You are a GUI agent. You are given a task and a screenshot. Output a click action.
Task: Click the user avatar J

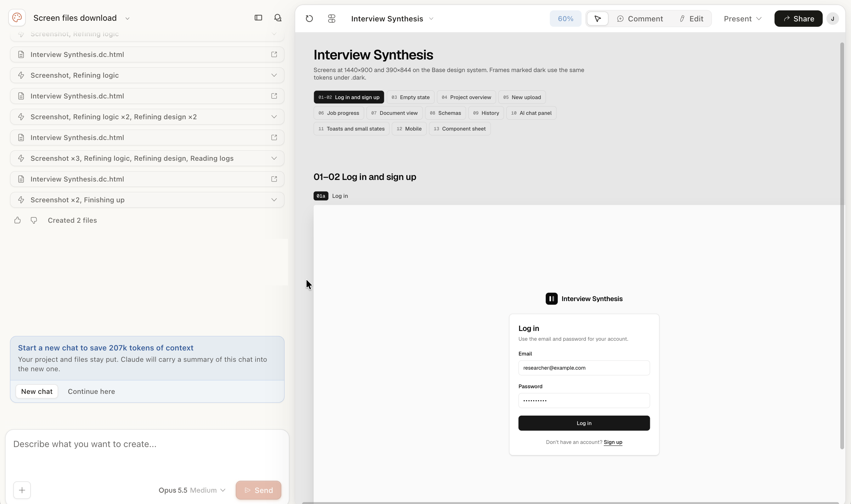pos(833,19)
